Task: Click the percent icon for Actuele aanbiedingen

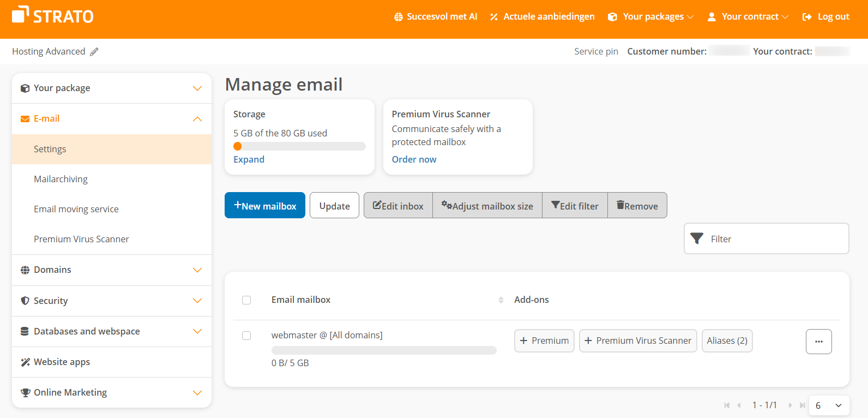Action: click(494, 17)
